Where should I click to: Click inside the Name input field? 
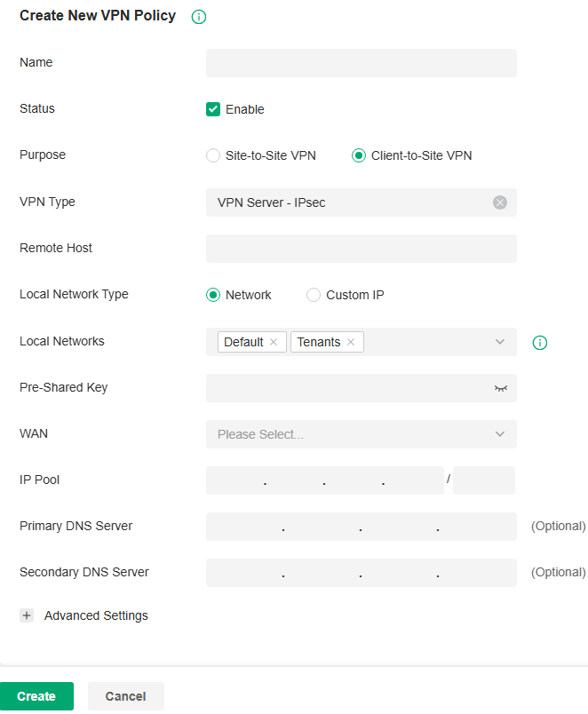(x=361, y=62)
